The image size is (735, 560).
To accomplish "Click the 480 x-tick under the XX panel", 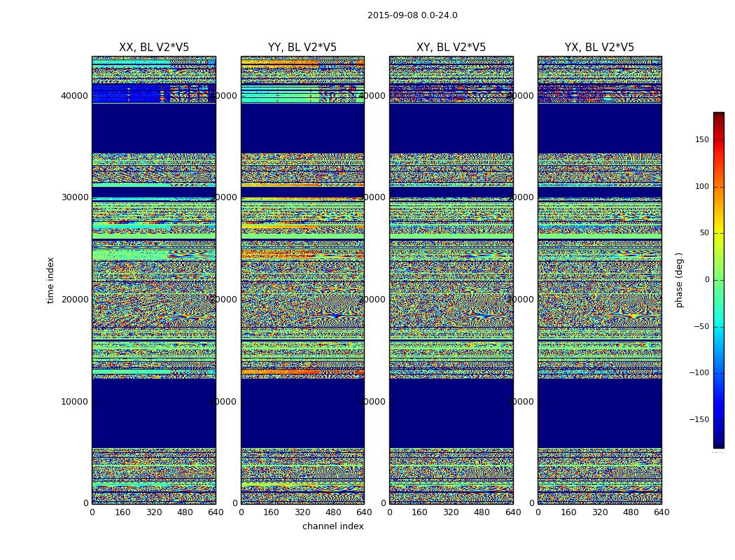I will pos(185,512).
